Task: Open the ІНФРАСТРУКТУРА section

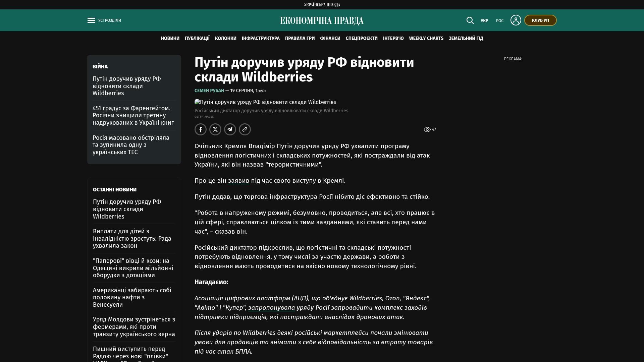Action: pos(261,39)
